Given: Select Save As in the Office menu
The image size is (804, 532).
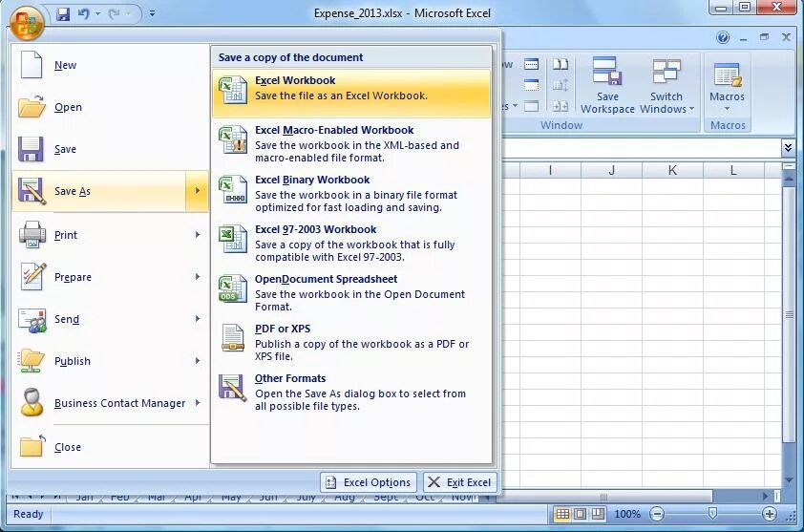Looking at the screenshot, I should click(99, 191).
